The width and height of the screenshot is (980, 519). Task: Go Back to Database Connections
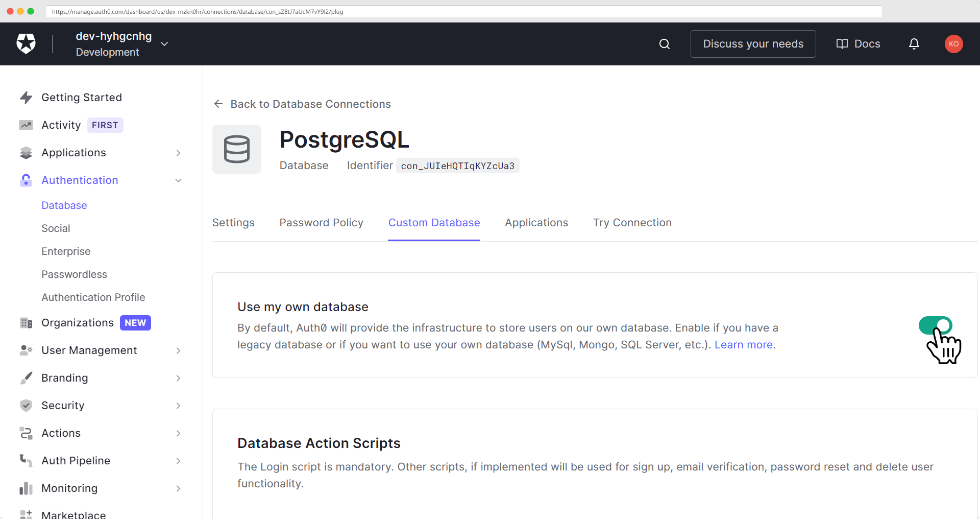[310, 104]
